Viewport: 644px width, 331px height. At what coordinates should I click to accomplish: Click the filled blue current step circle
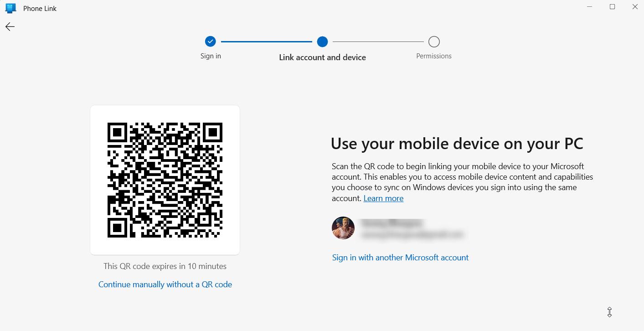click(x=322, y=41)
